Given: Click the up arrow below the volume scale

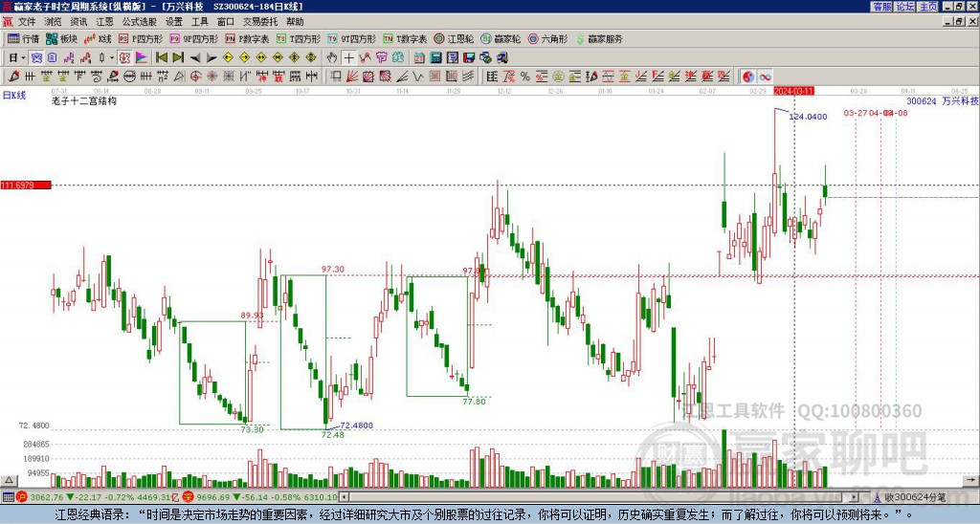Looking at the screenshot, I should click(x=9, y=480).
